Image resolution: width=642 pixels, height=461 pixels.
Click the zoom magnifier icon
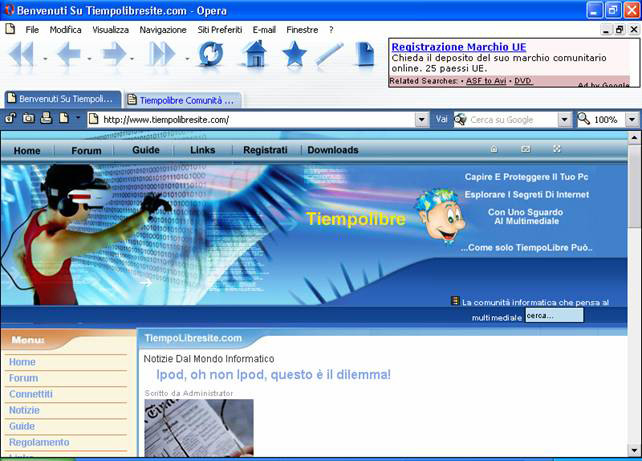click(583, 119)
